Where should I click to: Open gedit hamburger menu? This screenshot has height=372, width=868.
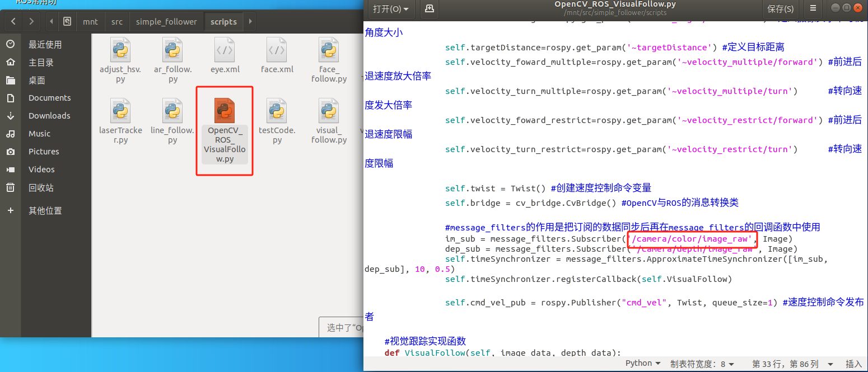813,9
